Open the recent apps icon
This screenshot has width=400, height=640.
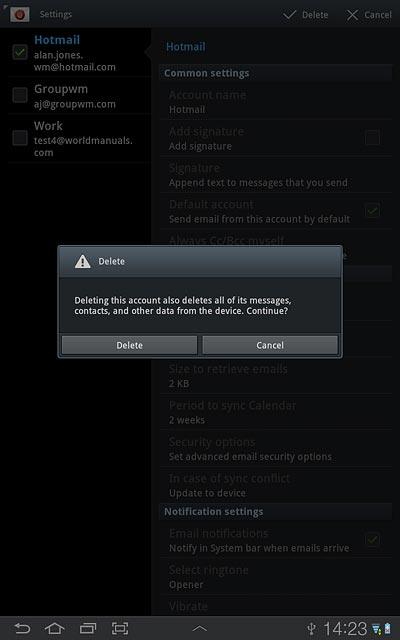pos(88,628)
